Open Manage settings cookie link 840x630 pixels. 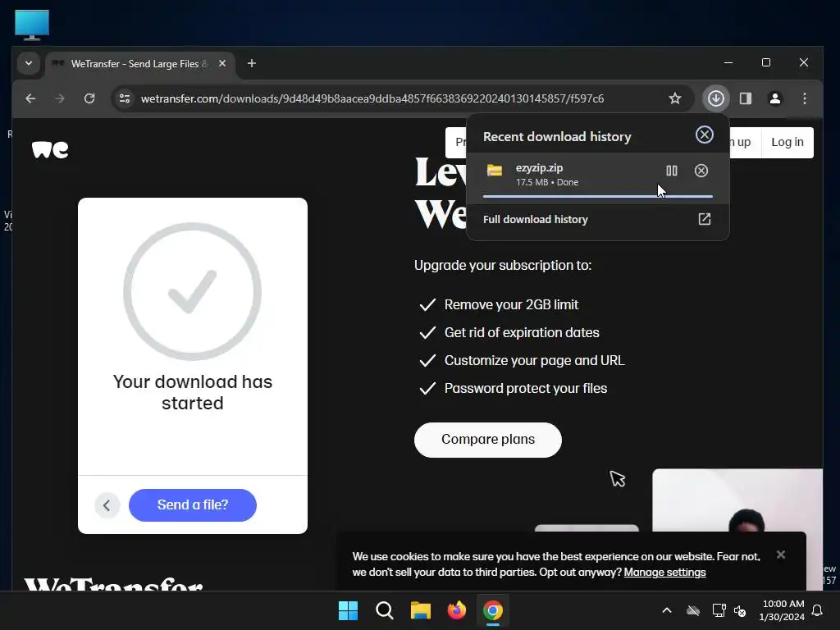click(x=664, y=572)
